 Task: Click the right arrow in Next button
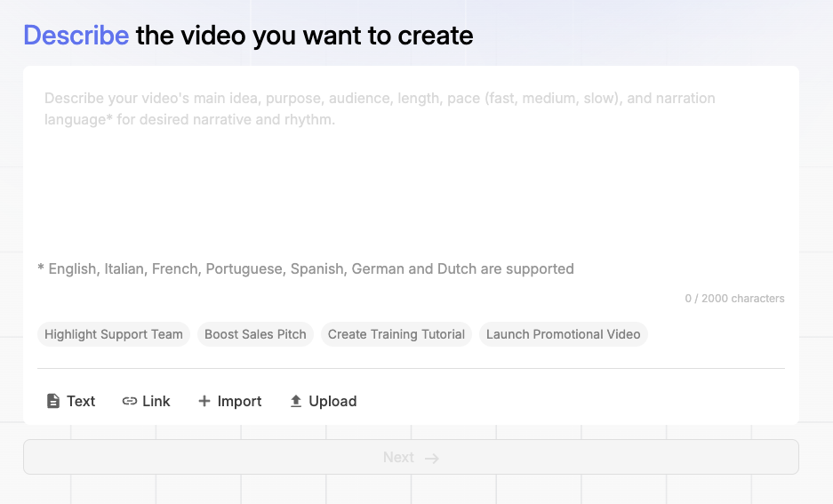pos(432,458)
